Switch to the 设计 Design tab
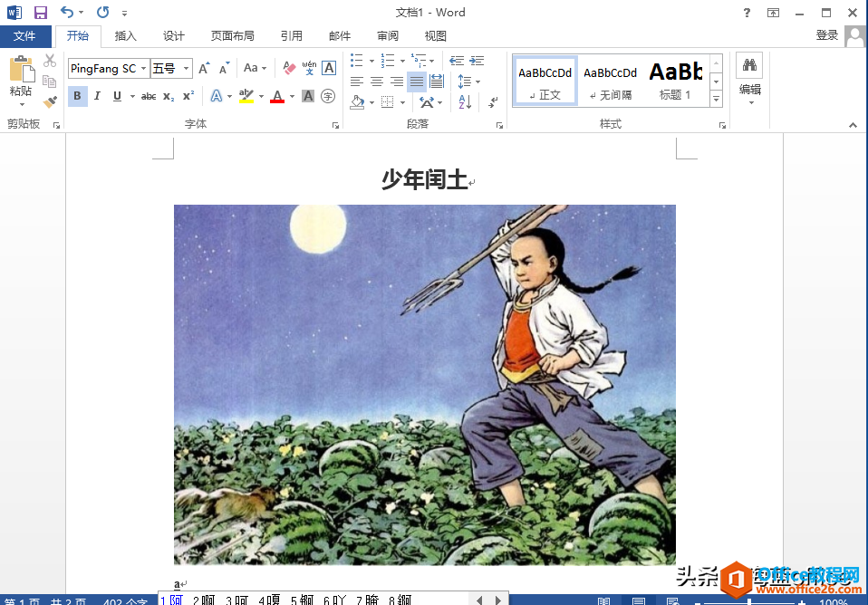This screenshot has height=605, width=868. tap(174, 36)
